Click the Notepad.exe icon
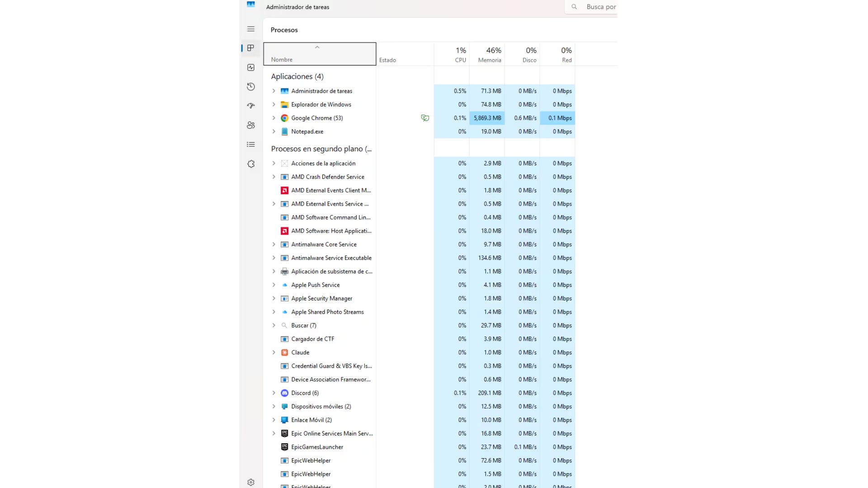The height and width of the screenshot is (488, 868). click(284, 131)
